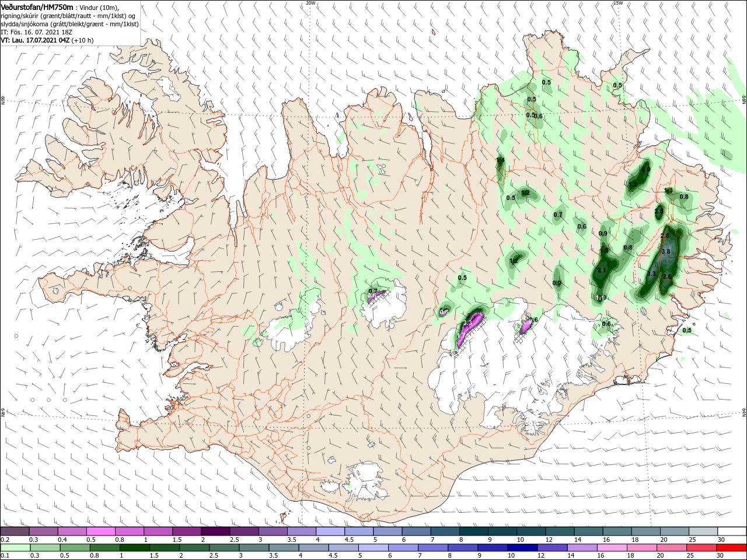This screenshot has height=560, width=747.
Task: Click the light pink bottom-row swatch labeled 16
Action: click(612, 548)
